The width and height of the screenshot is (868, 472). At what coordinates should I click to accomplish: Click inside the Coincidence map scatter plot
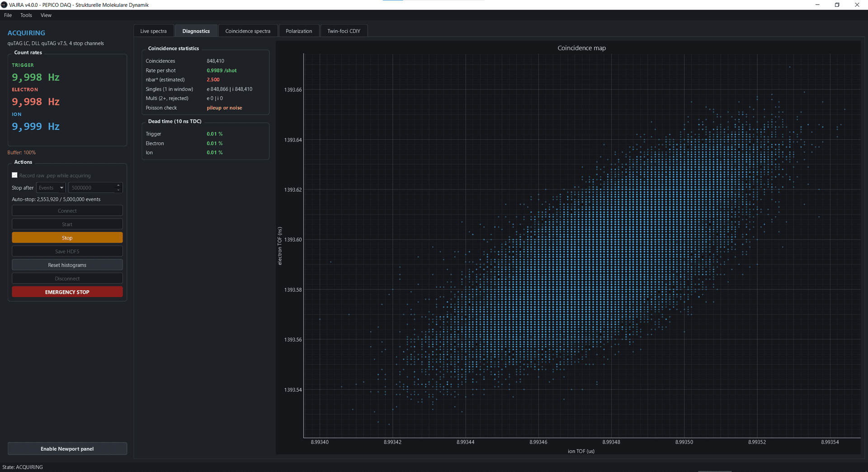tap(582, 245)
